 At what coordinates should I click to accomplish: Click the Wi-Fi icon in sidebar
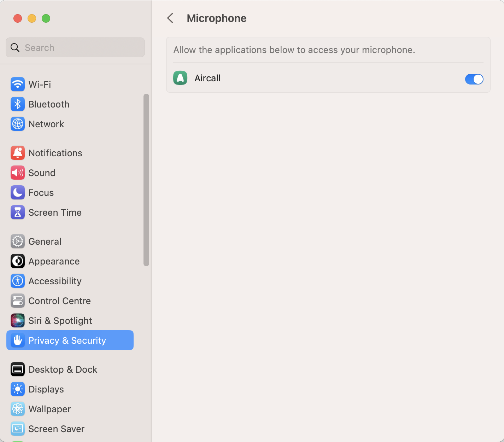(x=18, y=84)
